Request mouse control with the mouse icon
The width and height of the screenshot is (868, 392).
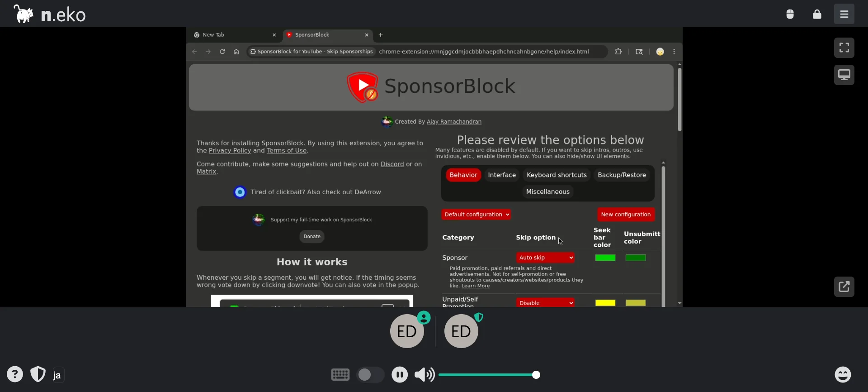[x=790, y=14]
